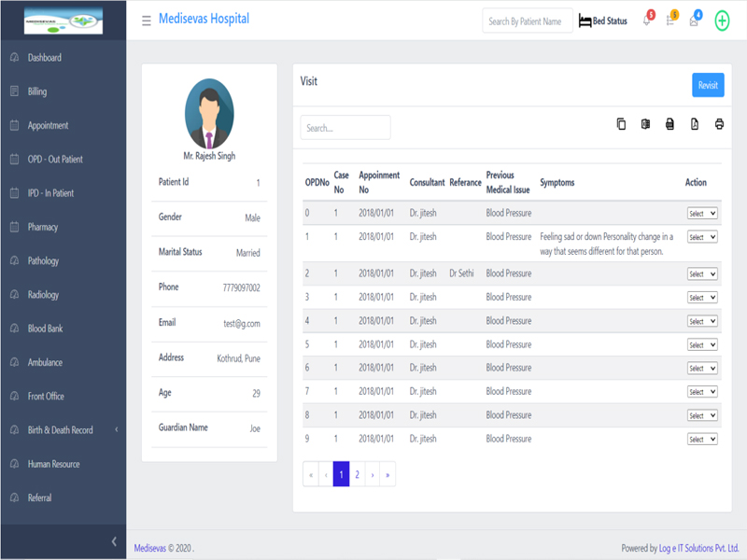Open Pharmacy in the sidebar

pos(43,227)
